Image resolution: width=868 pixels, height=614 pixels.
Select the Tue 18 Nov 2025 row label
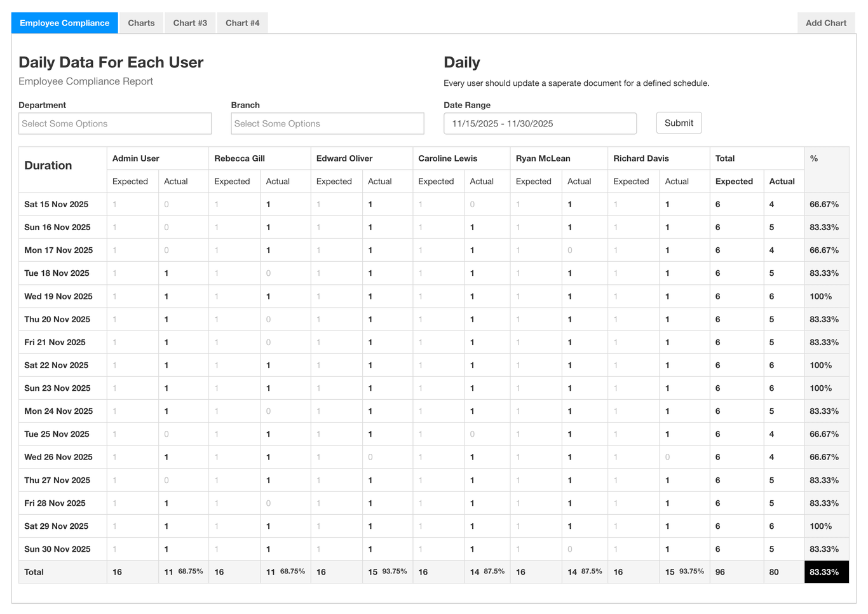[x=57, y=273]
